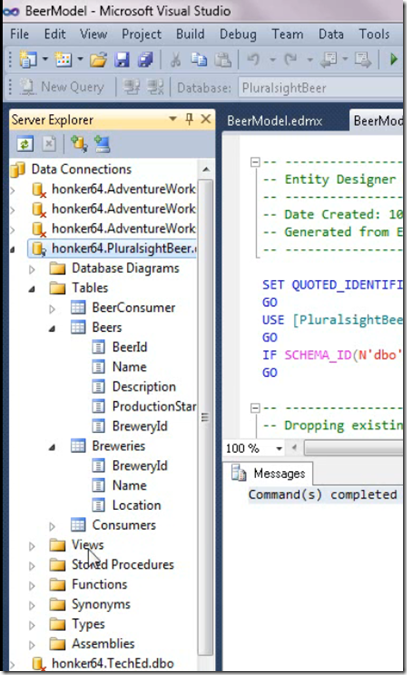
Task: Open the Redo history dropdown arrow
Action: (310, 59)
